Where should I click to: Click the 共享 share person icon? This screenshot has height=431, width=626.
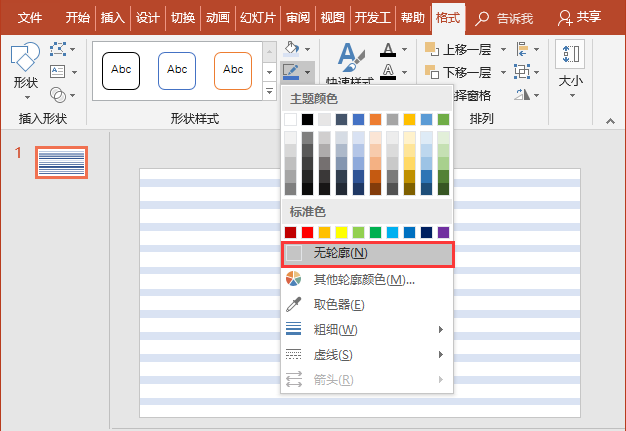[x=565, y=18]
